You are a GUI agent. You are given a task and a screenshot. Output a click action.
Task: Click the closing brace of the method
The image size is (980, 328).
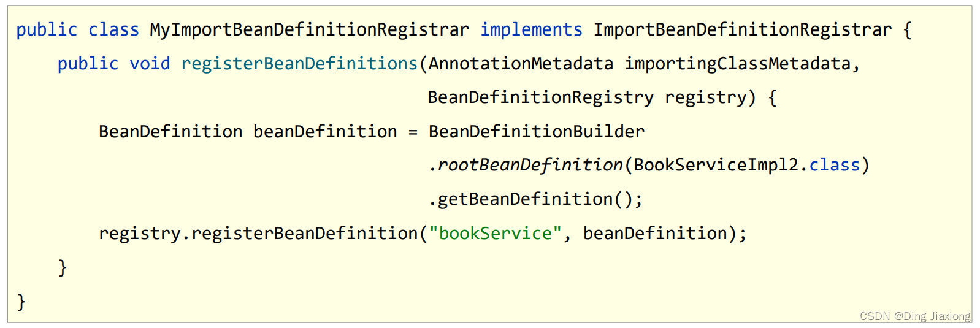point(63,267)
